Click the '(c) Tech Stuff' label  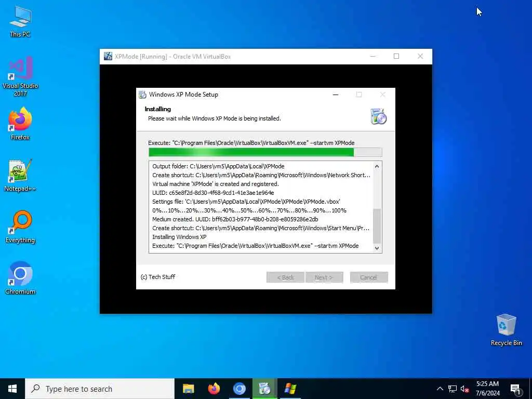click(158, 277)
